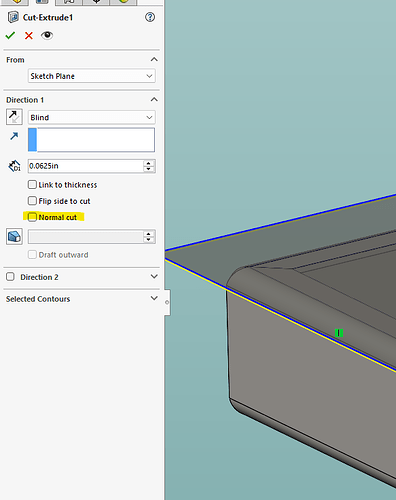Click the 0.0625in depth field
This screenshot has height=500, width=396.
[x=86, y=166]
